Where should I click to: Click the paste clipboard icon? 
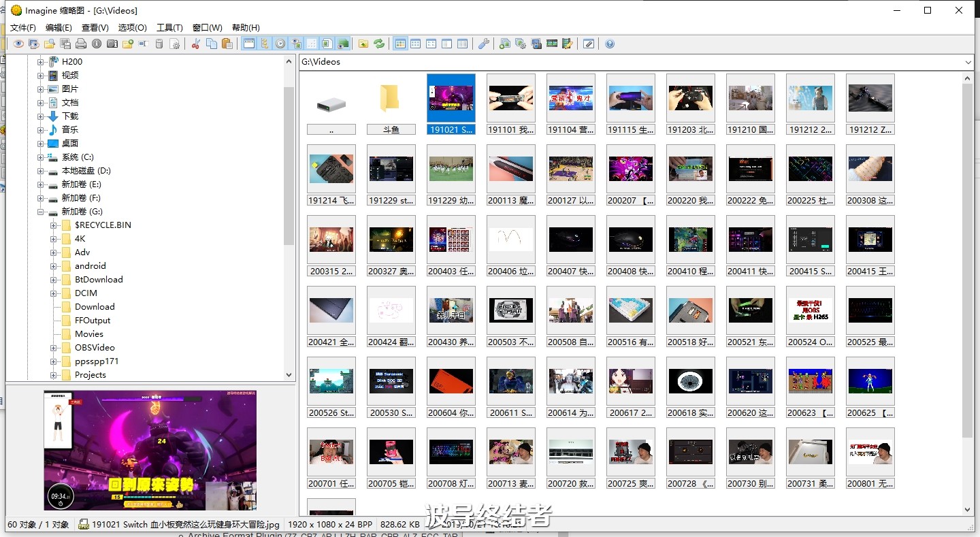(227, 44)
